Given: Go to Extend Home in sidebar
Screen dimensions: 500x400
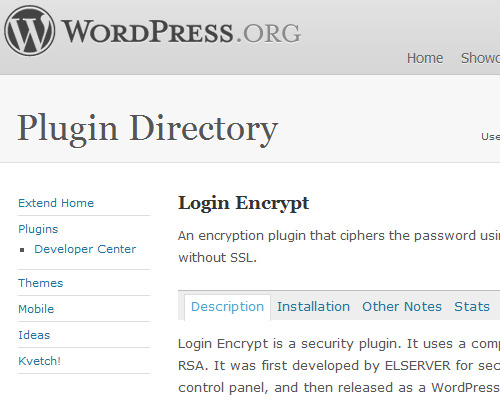Looking at the screenshot, I should (x=56, y=203).
